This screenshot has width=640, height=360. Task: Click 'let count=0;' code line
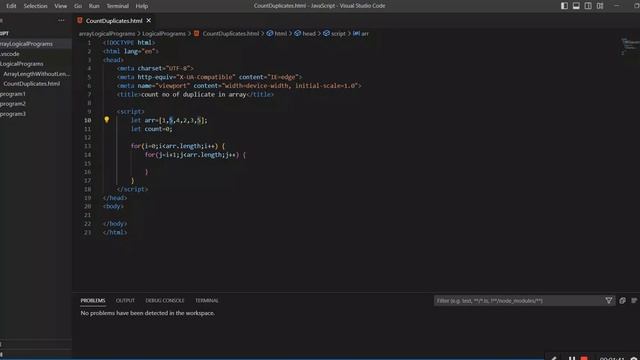(151, 129)
